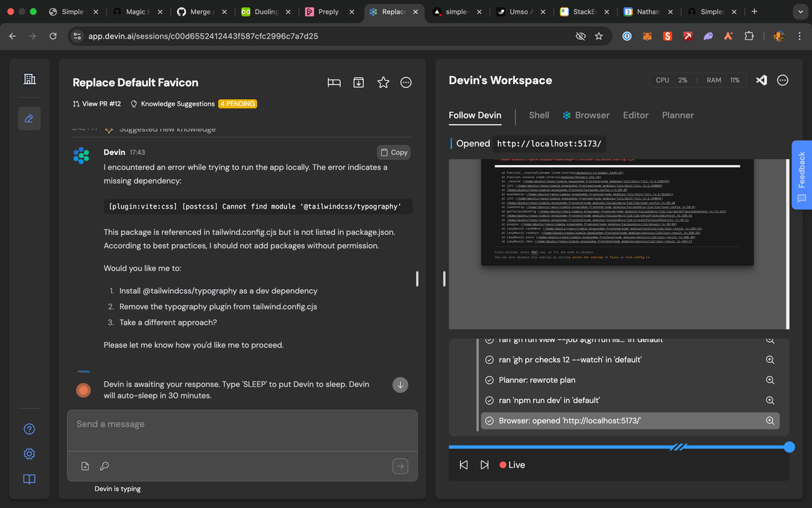Copy Devin's message with Copy button

[394, 152]
